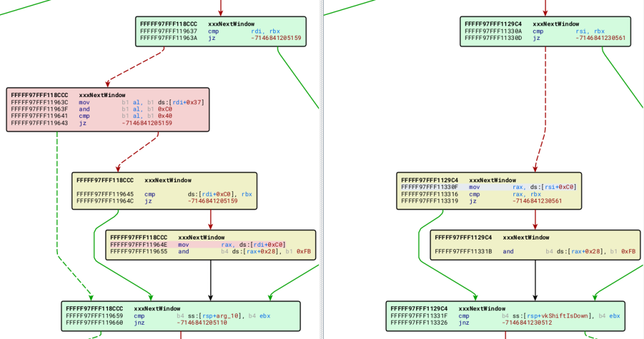Select right bottom block with rsp+vkShiftIsDown

pos(505,316)
